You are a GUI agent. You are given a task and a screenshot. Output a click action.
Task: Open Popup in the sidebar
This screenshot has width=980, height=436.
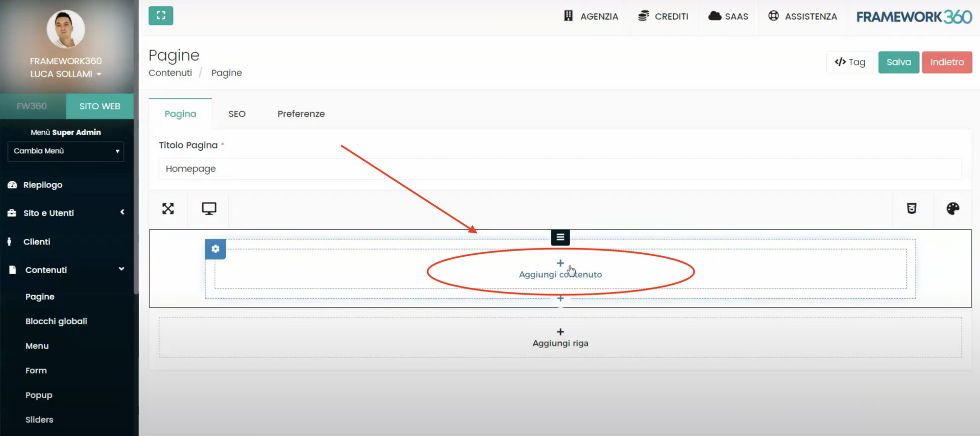click(x=39, y=395)
